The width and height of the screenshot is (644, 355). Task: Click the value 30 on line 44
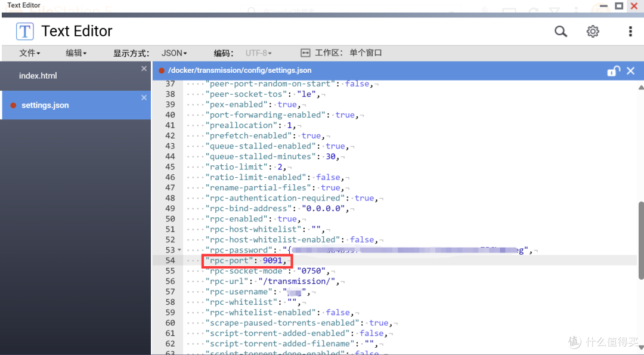[330, 156]
